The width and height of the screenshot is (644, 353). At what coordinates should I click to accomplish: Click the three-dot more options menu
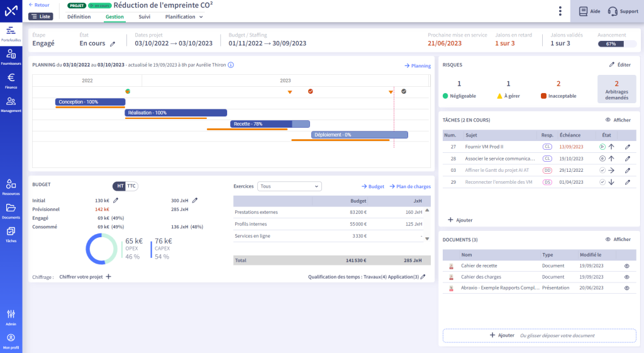point(560,11)
